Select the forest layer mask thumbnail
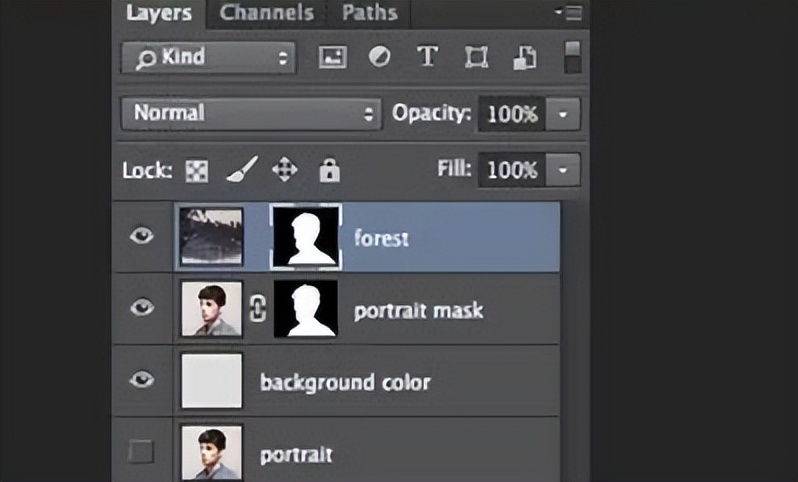This screenshot has width=798, height=482. 306,237
